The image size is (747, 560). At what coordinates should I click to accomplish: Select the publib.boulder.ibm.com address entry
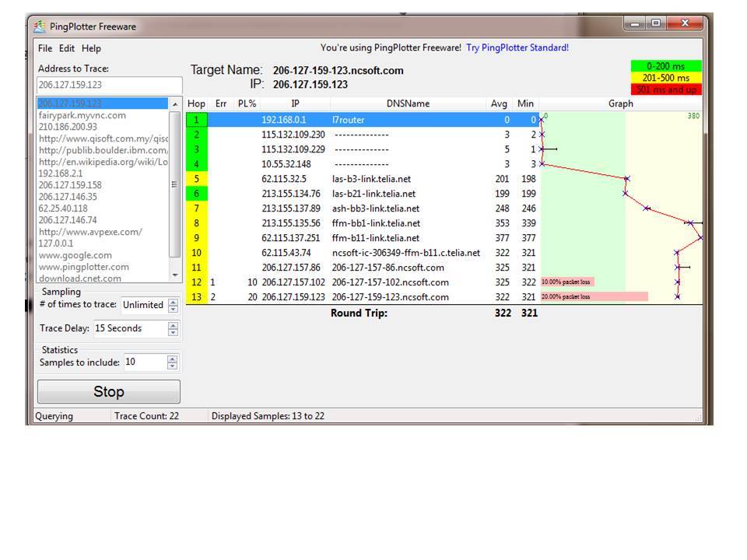click(x=103, y=150)
